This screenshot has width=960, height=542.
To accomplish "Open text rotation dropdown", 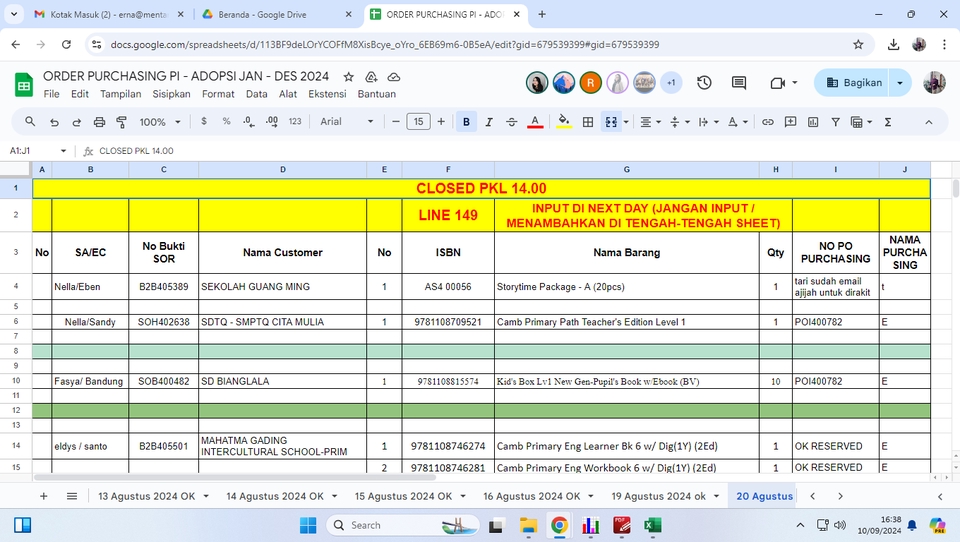I will coord(737,122).
